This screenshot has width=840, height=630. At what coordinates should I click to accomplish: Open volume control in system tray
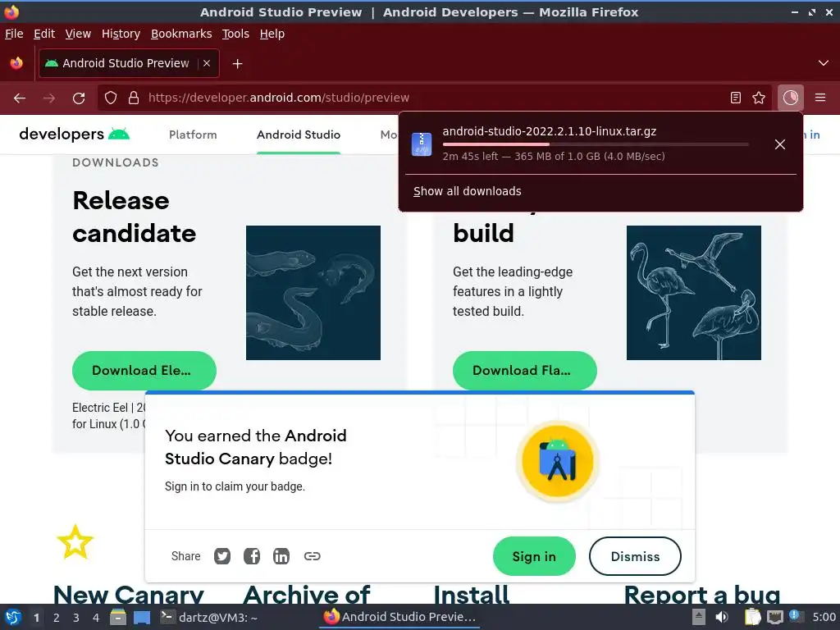722,617
